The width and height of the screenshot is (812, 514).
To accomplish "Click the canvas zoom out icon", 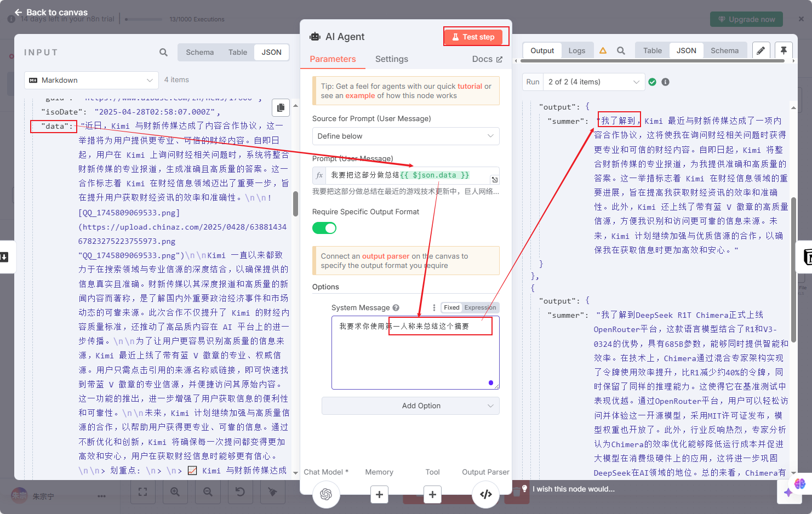I will [208, 492].
